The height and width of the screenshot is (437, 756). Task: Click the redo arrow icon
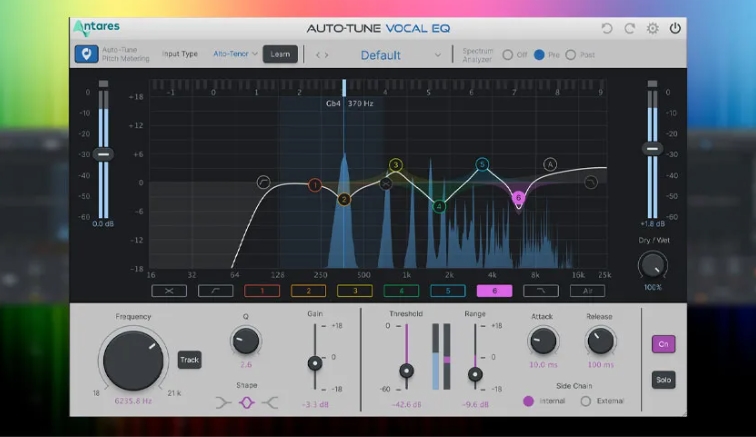(x=630, y=28)
